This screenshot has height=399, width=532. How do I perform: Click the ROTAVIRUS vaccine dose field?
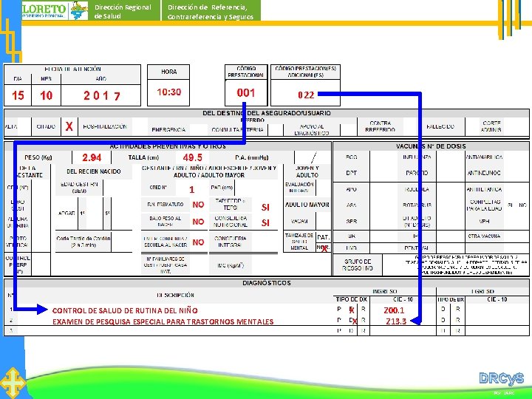click(x=451, y=205)
